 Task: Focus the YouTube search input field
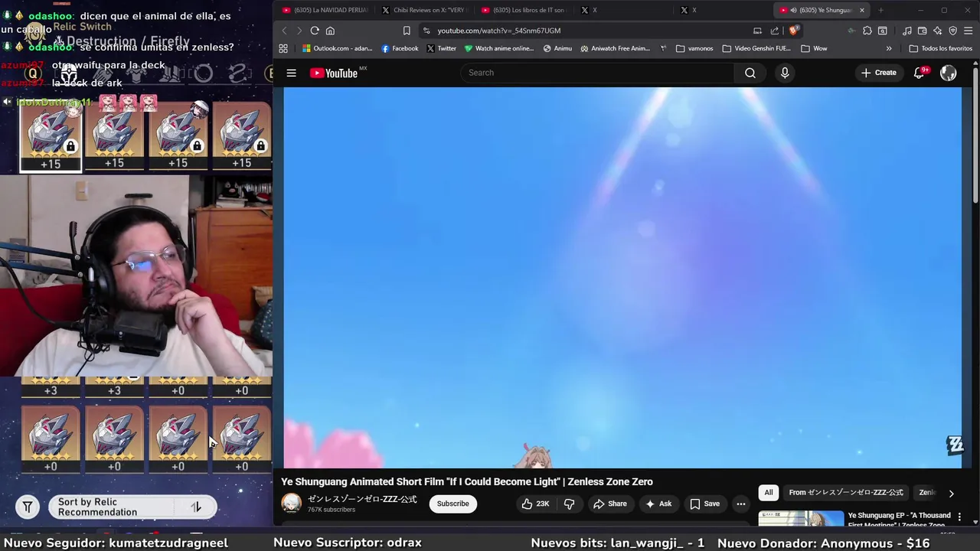tap(597, 73)
